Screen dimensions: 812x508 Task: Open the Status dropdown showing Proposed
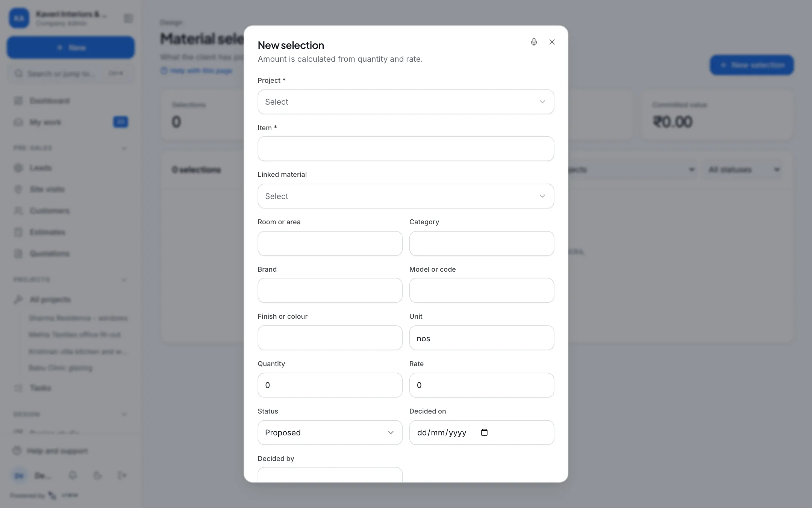pyautogui.click(x=330, y=433)
